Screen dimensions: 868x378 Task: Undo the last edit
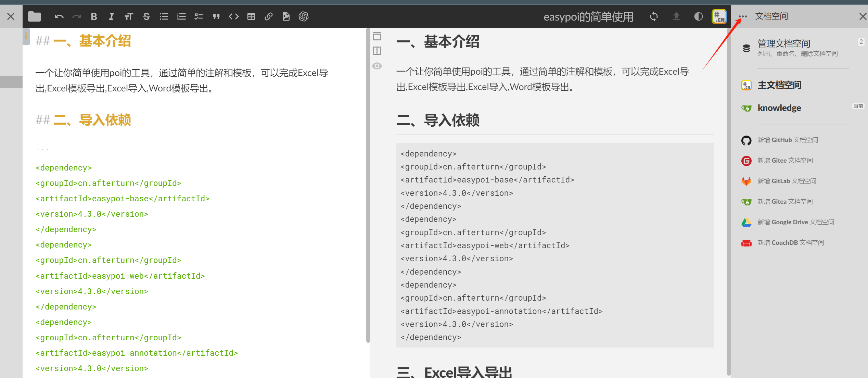59,16
